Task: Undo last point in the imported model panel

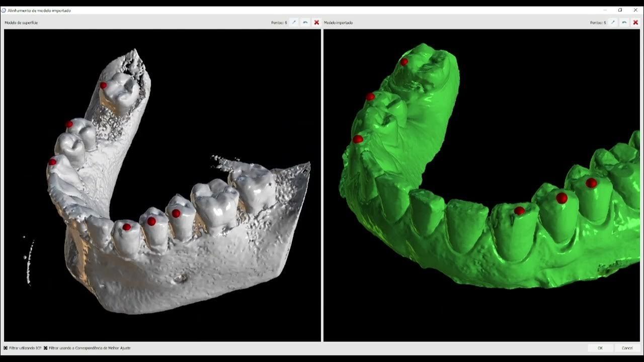Action: coord(624,23)
